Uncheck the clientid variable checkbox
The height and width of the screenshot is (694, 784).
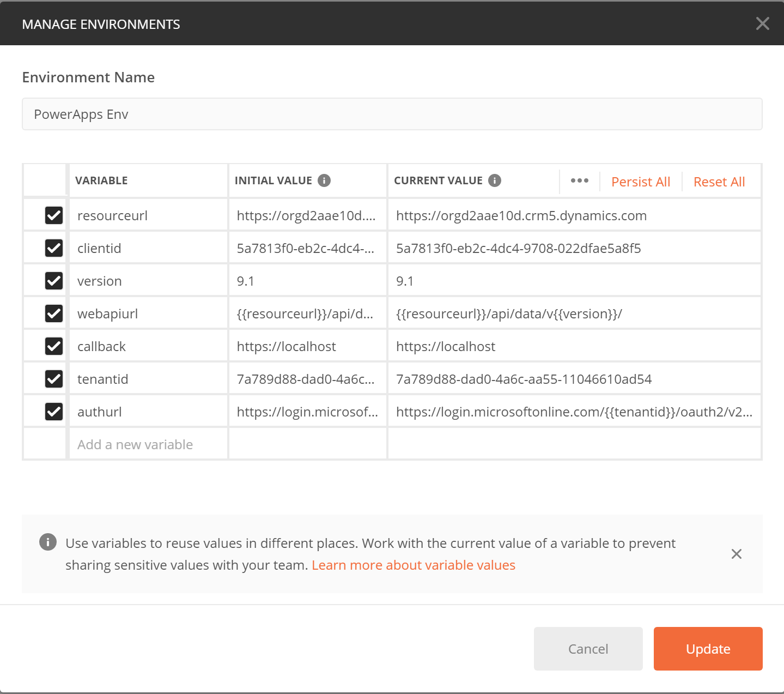[54, 248]
